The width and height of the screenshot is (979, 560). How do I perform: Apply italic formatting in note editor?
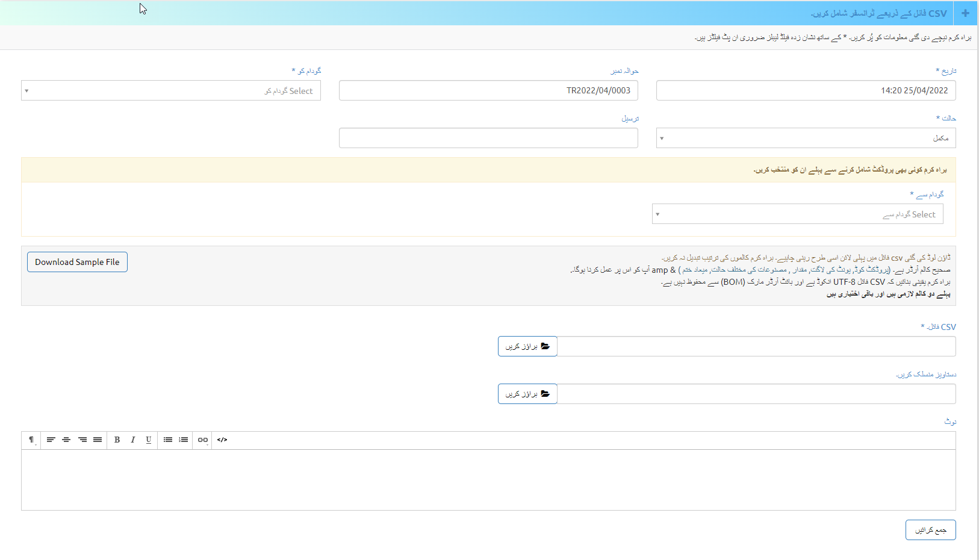tap(132, 440)
